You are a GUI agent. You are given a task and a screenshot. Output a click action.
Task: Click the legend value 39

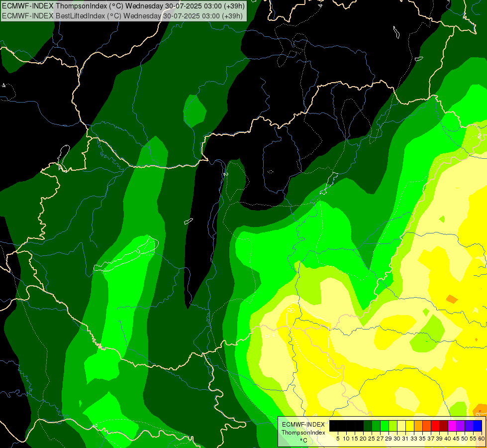(439, 439)
